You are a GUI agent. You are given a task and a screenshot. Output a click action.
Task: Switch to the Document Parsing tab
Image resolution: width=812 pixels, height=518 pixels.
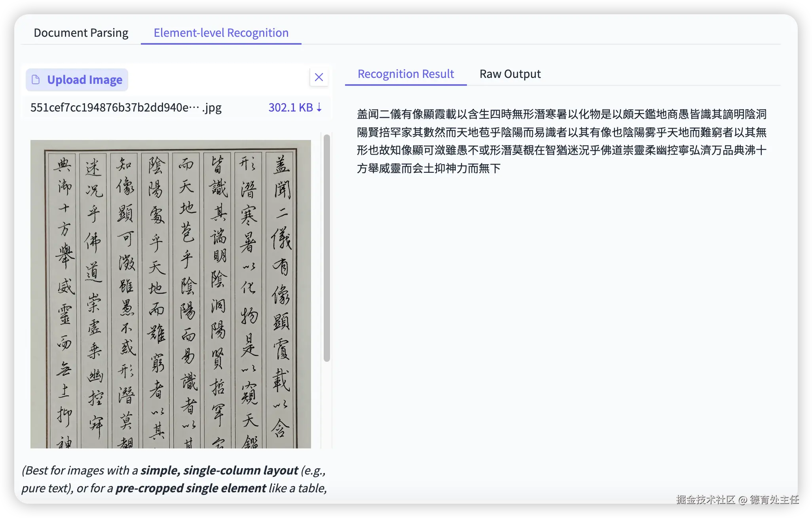click(x=81, y=33)
